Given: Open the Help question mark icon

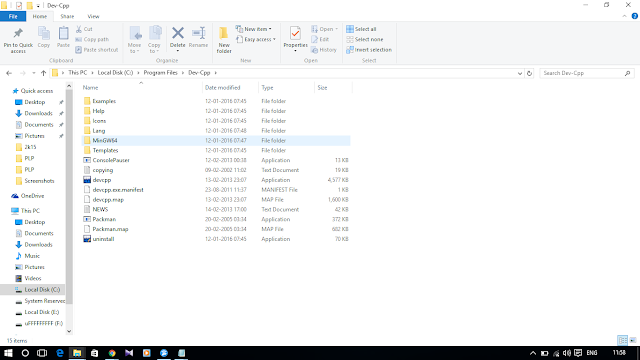Looking at the screenshot, I should pos(635,16).
